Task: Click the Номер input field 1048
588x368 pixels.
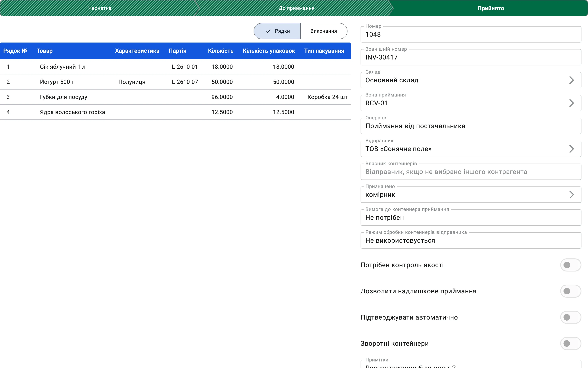Action: (x=471, y=34)
